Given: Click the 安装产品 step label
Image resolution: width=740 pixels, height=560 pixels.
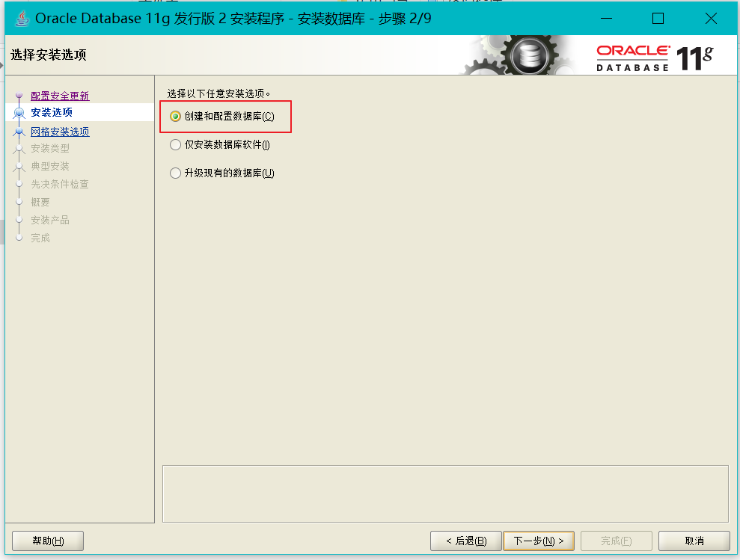Looking at the screenshot, I should 50,220.
